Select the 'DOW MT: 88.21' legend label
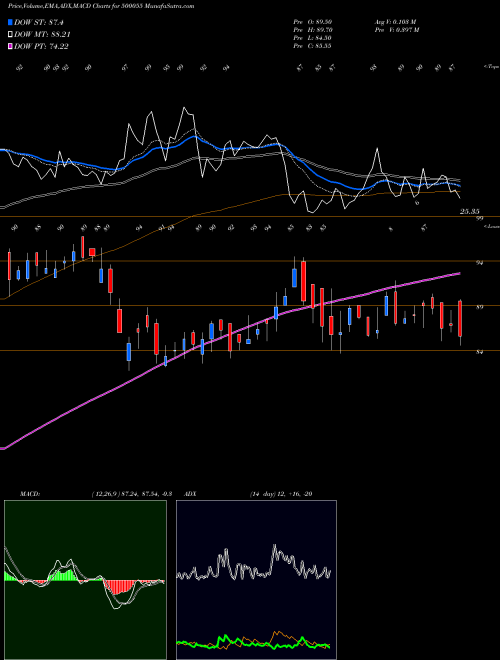The height and width of the screenshot is (660, 500). point(42,35)
